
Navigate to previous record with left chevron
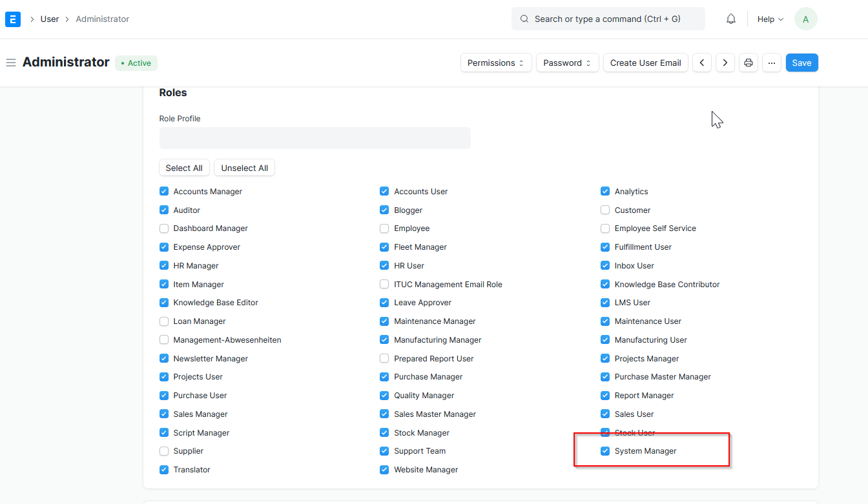702,63
